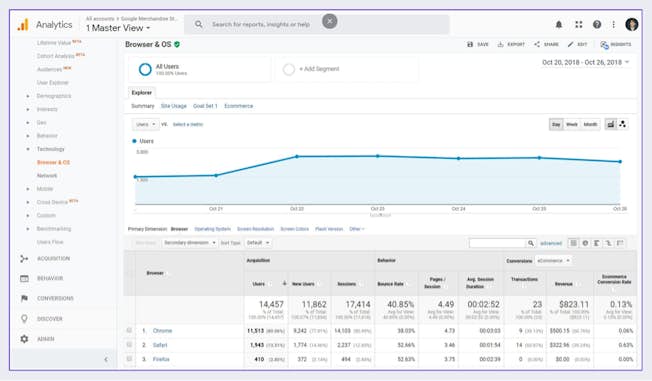Open the date range dropdown
This screenshot has width=652, height=381.
click(585, 62)
